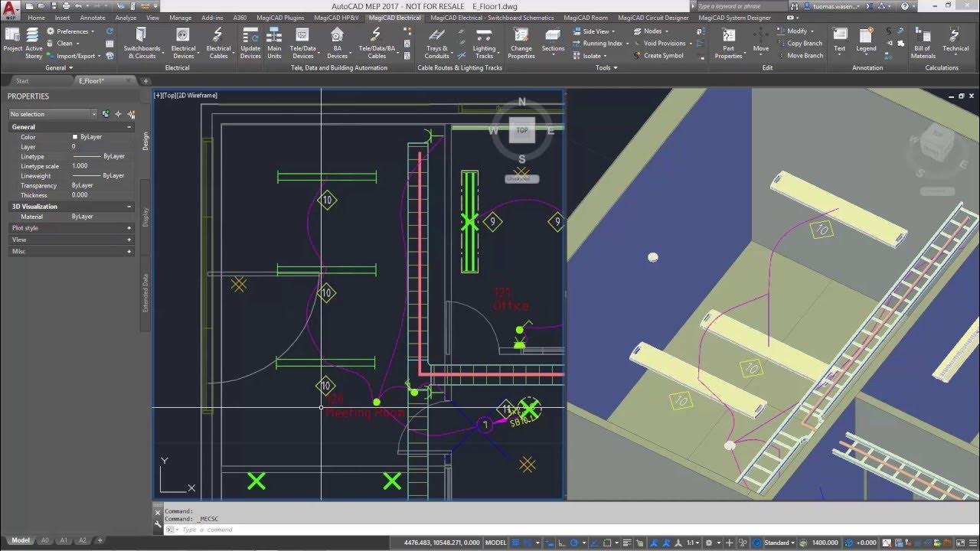This screenshot has width=980, height=551.
Task: Click the Part Properties icon
Action: [728, 43]
